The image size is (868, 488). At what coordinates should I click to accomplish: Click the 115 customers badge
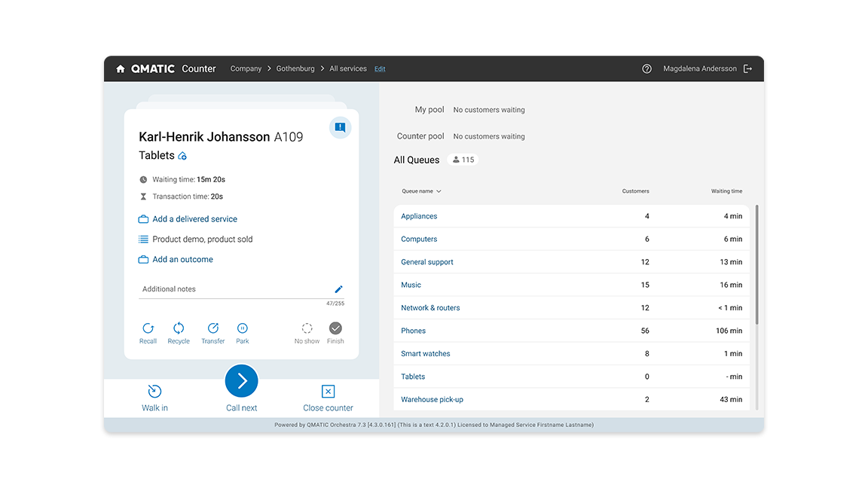click(x=463, y=160)
